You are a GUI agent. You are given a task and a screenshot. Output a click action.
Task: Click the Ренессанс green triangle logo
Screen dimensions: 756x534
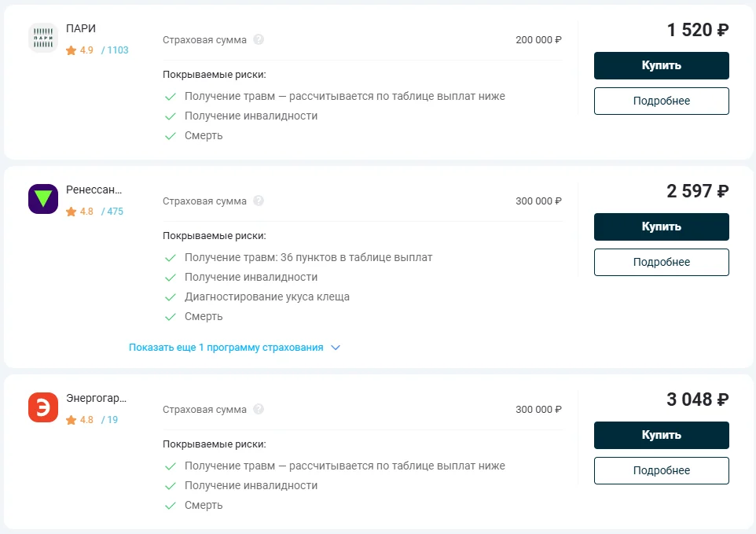tap(43, 199)
